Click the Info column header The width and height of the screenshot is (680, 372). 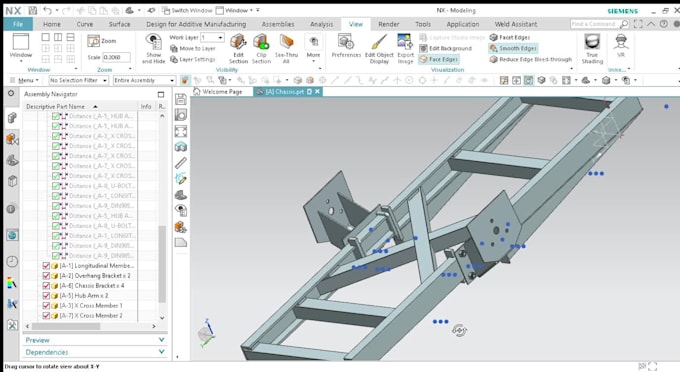coord(146,107)
